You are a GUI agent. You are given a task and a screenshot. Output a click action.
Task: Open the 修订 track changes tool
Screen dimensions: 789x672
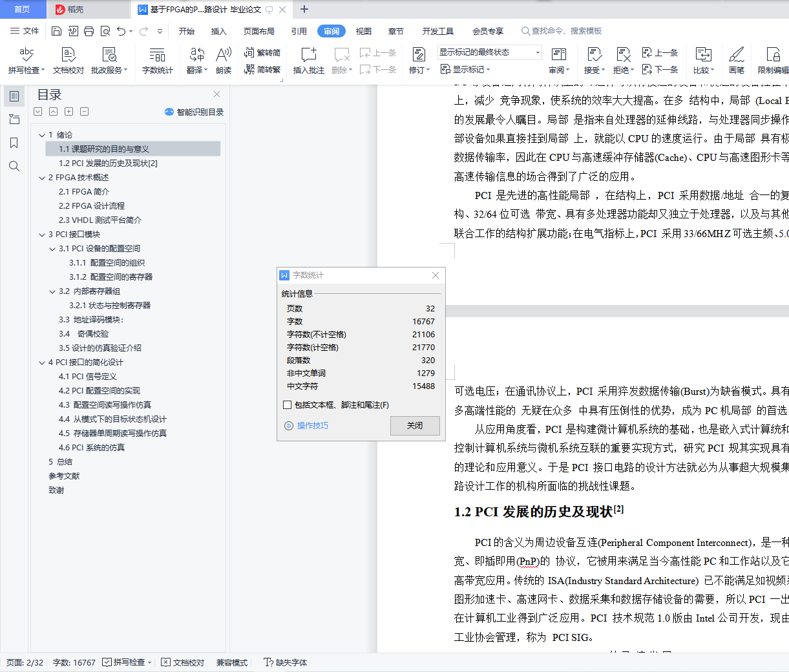click(x=419, y=61)
